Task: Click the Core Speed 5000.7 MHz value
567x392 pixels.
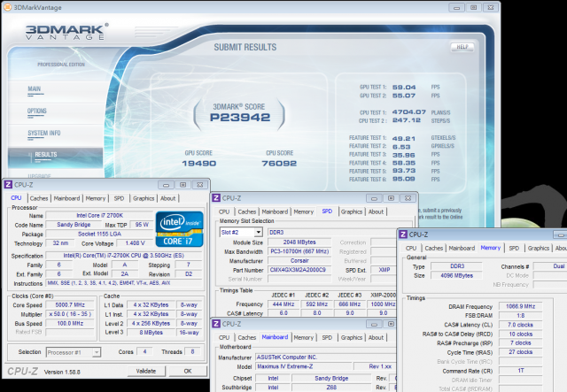Action: (x=70, y=305)
